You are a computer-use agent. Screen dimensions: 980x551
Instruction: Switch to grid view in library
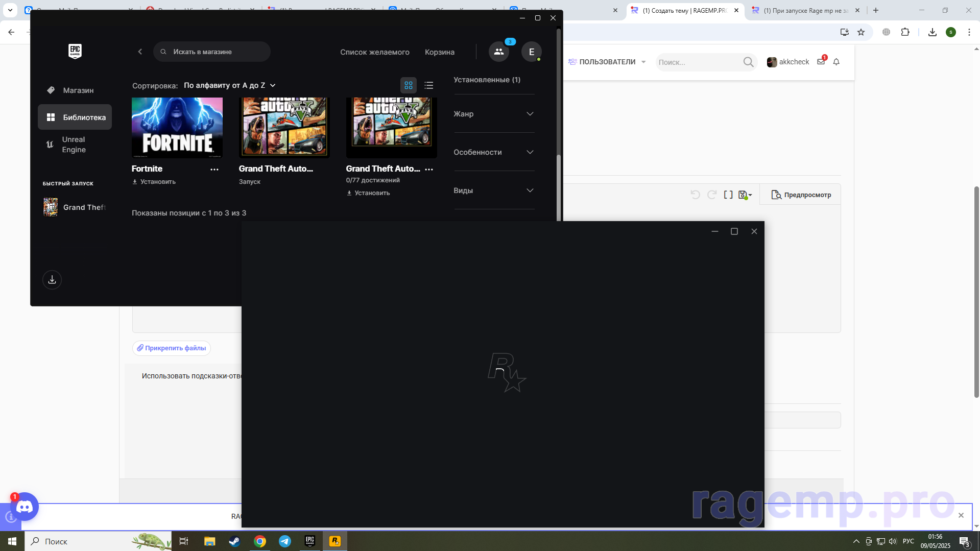pos(409,85)
